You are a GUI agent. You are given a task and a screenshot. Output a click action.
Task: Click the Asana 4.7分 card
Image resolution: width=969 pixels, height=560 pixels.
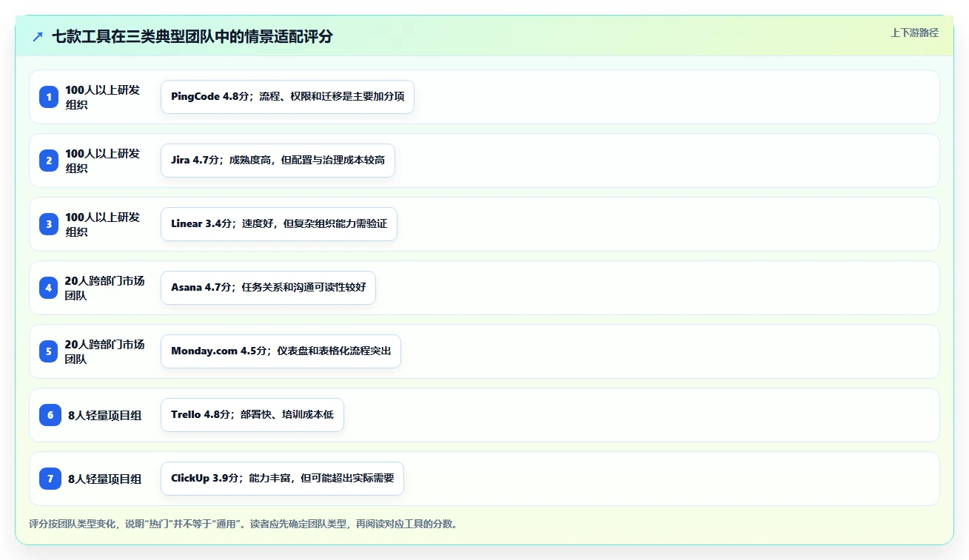click(x=268, y=288)
